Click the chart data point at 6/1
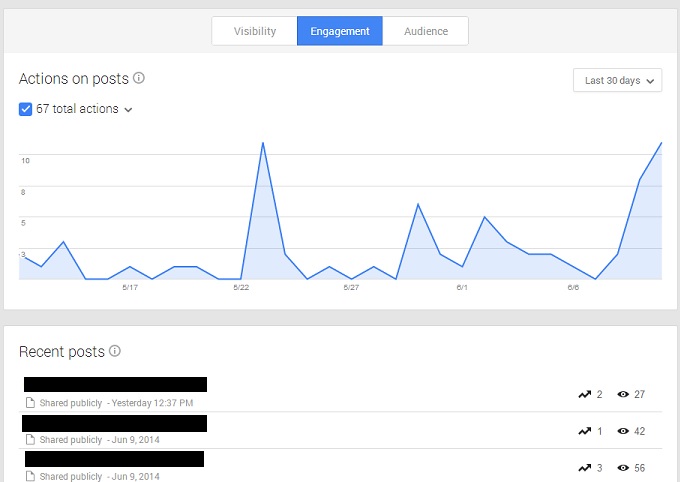Screen dimensions: 680x482 click(x=462, y=266)
